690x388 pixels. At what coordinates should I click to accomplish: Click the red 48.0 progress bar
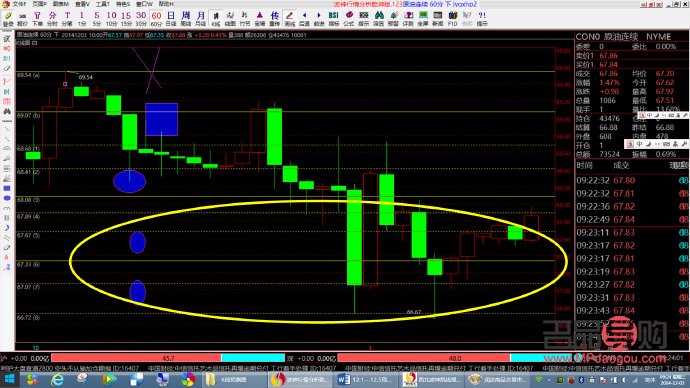[x=424, y=358]
